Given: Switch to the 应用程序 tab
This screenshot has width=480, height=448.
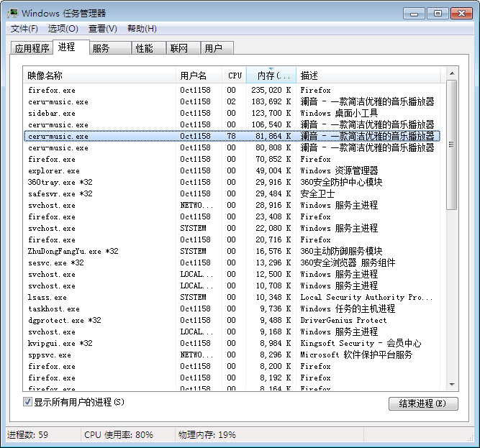Looking at the screenshot, I should pos(32,49).
